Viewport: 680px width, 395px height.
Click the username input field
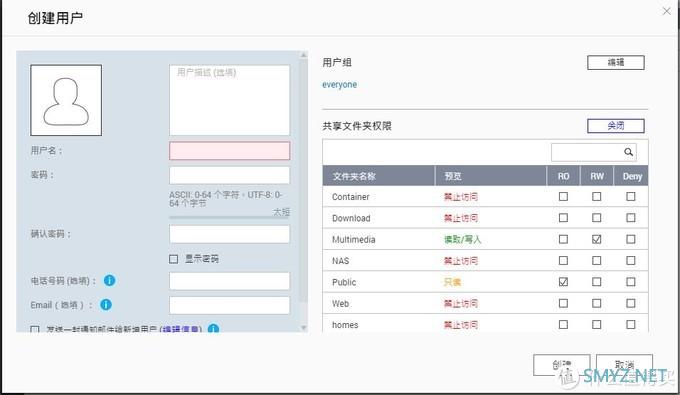(x=229, y=150)
